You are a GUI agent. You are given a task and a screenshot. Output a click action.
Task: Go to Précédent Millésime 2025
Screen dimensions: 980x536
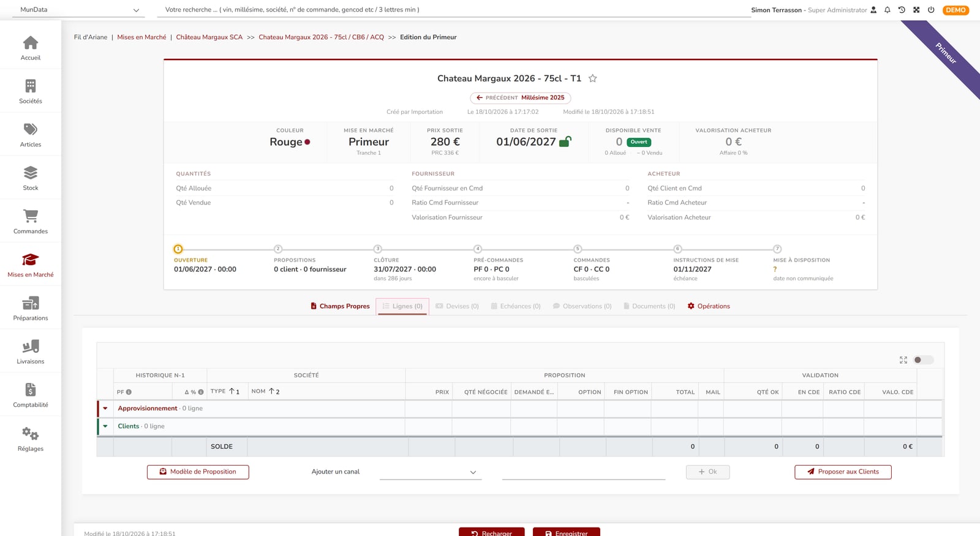click(x=521, y=98)
